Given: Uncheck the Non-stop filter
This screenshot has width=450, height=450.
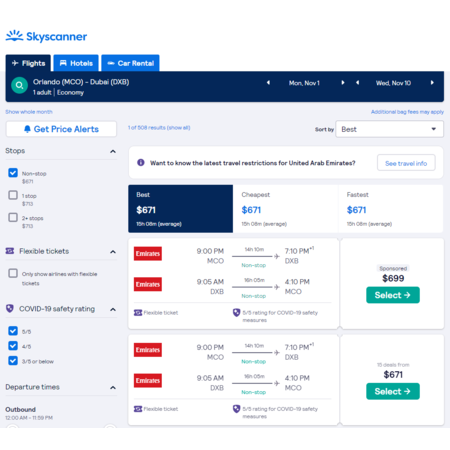Looking at the screenshot, I should pyautogui.click(x=13, y=173).
